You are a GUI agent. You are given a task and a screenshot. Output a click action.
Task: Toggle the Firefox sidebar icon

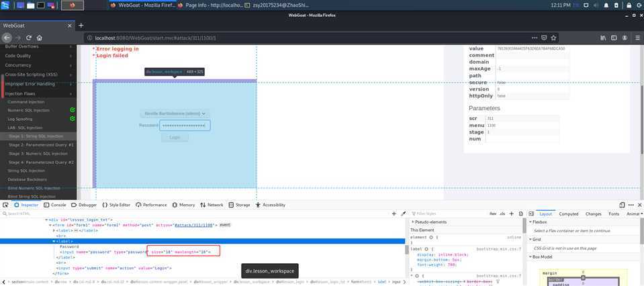pyautogui.click(x=614, y=38)
